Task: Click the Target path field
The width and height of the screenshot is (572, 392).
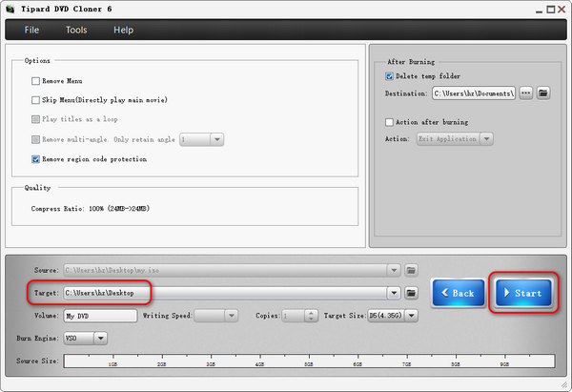Action: [x=225, y=293]
